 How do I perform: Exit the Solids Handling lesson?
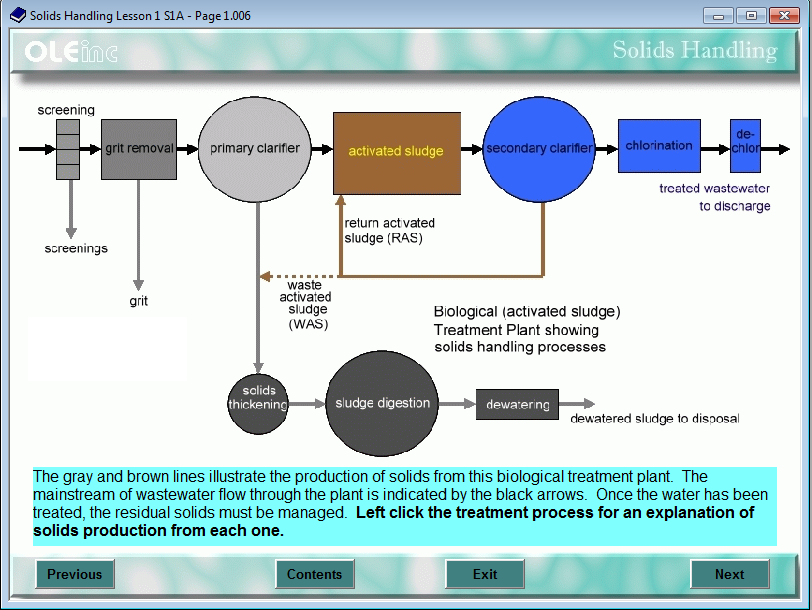pyautogui.click(x=485, y=574)
